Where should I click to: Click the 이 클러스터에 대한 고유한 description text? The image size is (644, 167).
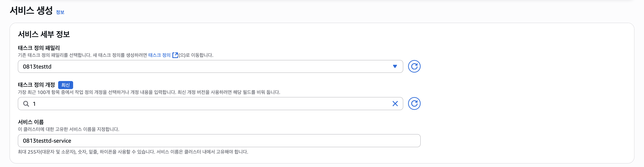point(68,129)
